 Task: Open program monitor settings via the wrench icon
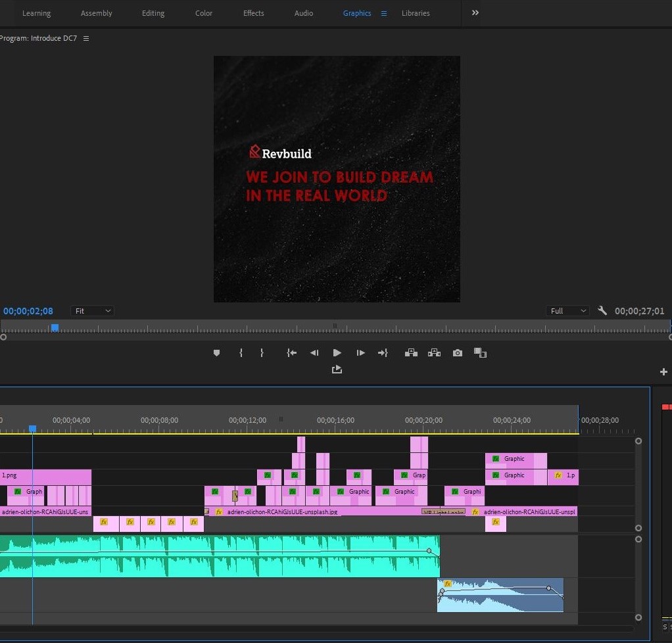point(602,311)
